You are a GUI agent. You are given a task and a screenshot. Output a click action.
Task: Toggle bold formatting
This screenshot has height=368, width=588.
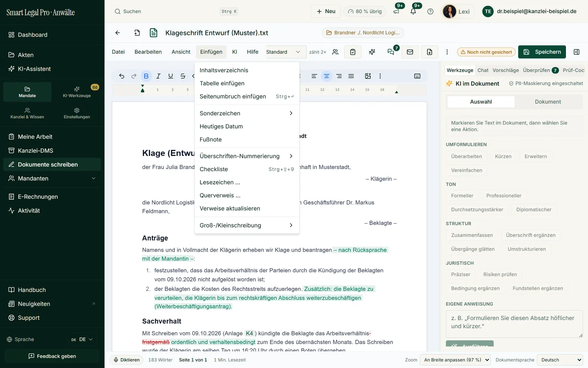(x=146, y=76)
